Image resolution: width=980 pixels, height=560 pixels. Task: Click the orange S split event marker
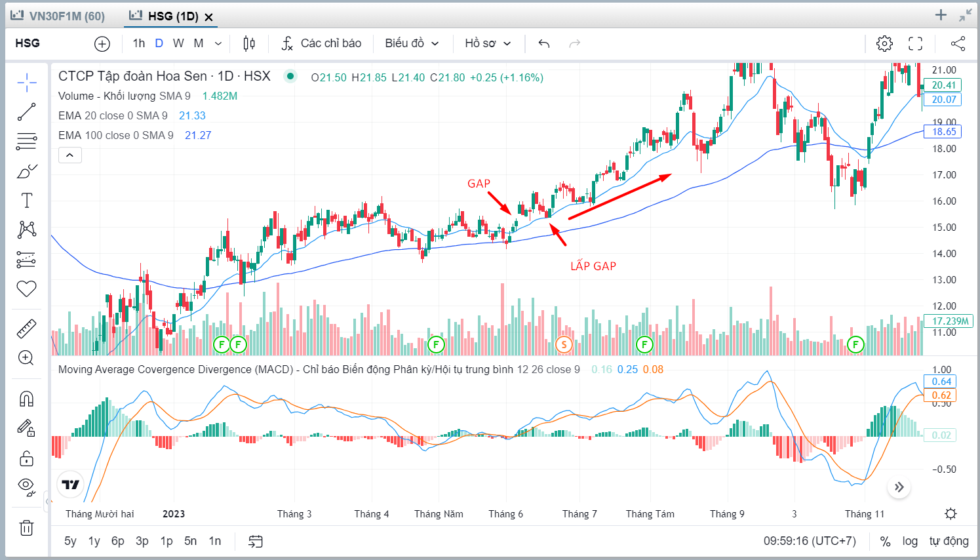tap(564, 344)
